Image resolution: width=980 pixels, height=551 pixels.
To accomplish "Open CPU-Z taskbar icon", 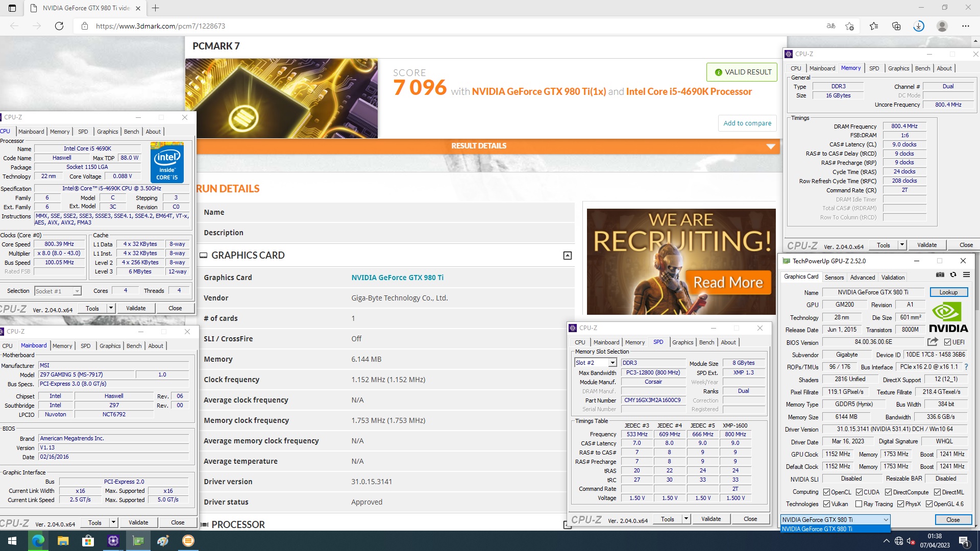I will pos(113,541).
